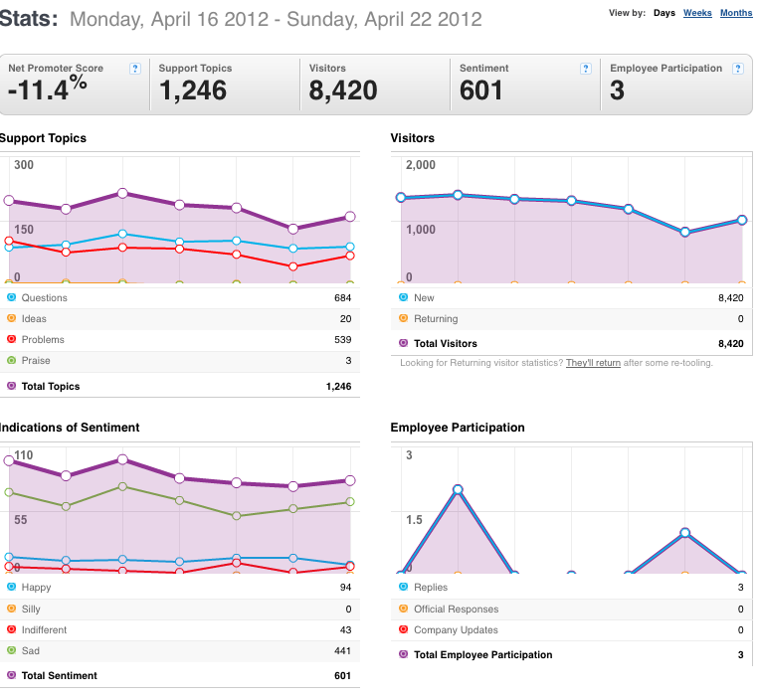
Task: Click the Indifferent legend marker icon
Action: 12,629
